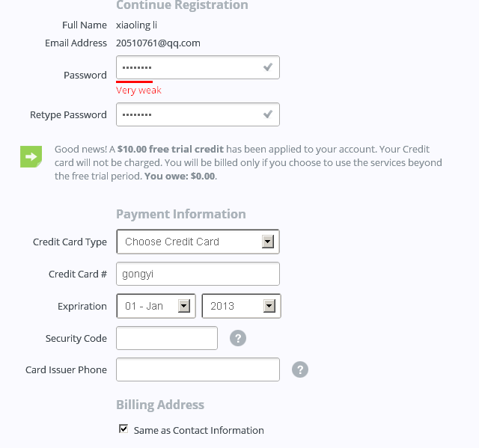This screenshot has width=479, height=448.
Task: Expand the 01 - Jan month dropdown
Action: point(156,306)
